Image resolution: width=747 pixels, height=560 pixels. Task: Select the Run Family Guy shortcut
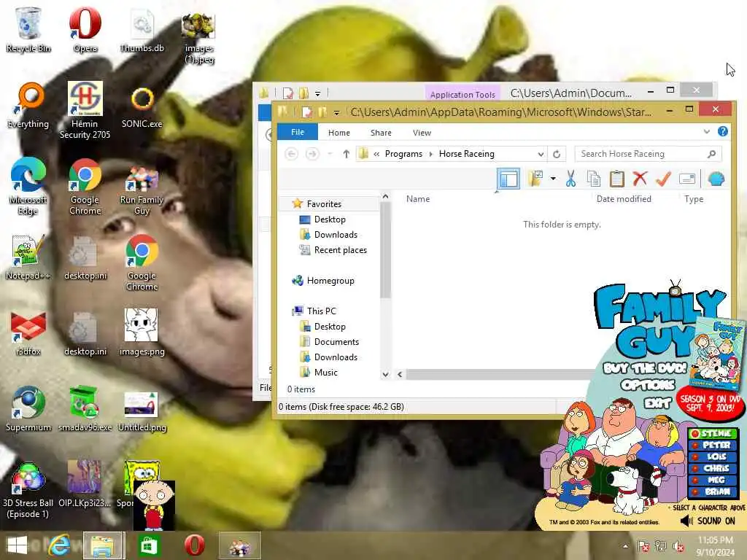(142, 190)
